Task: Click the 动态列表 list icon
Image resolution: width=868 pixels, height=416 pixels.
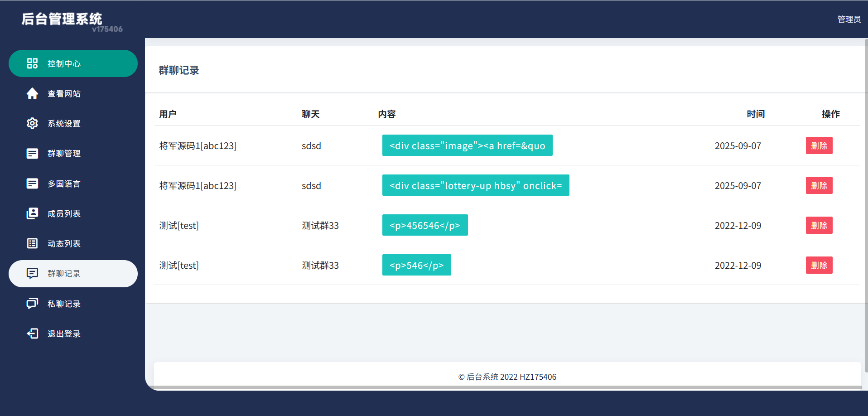Action: tap(32, 243)
